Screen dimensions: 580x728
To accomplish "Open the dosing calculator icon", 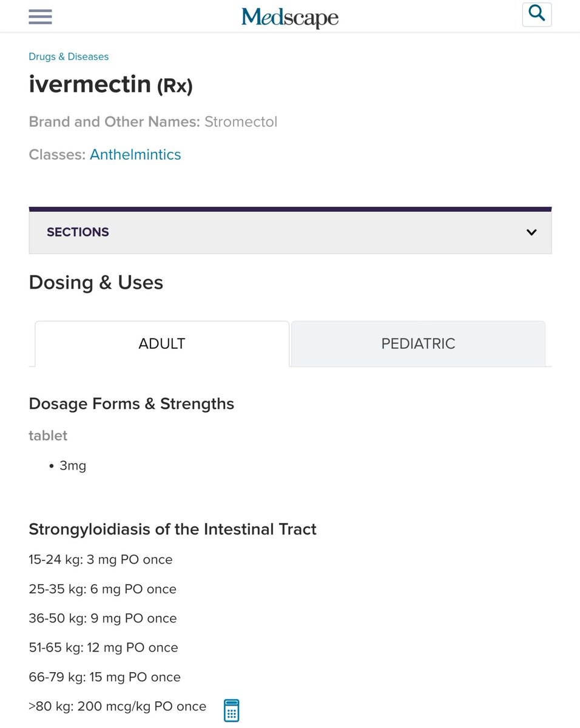I will 231,710.
